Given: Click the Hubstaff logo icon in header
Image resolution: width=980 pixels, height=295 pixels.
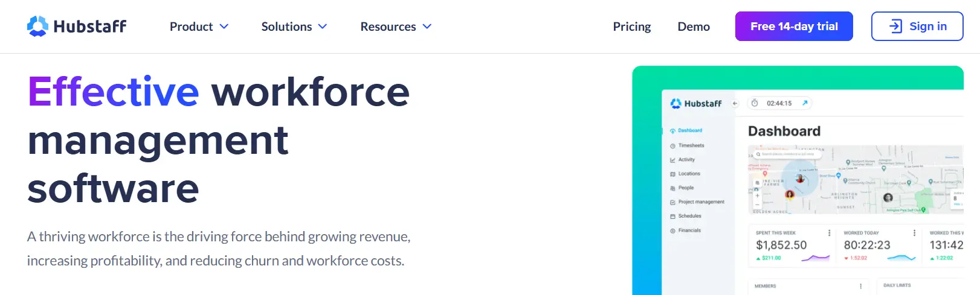Looking at the screenshot, I should 37,27.
